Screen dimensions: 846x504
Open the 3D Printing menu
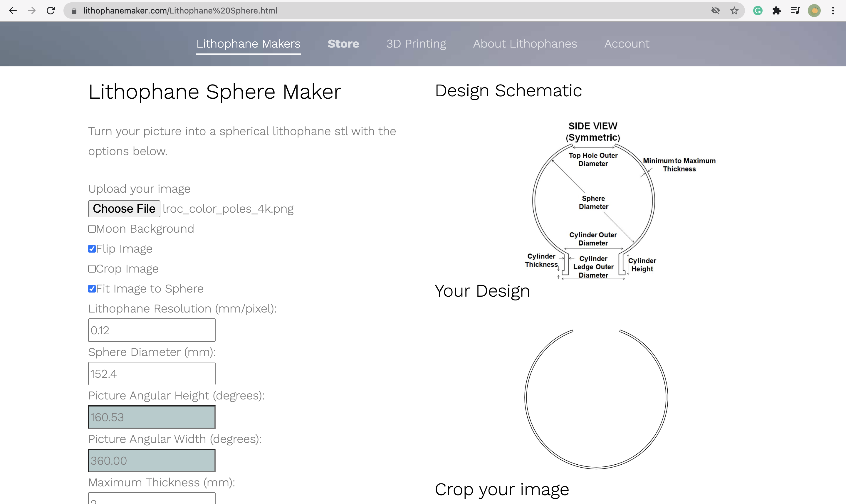click(416, 43)
